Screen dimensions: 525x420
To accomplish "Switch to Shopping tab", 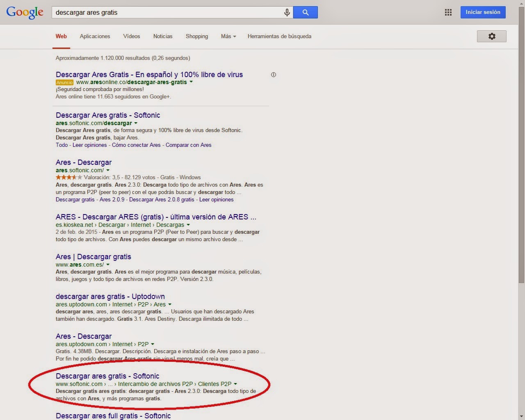I will pos(197,36).
